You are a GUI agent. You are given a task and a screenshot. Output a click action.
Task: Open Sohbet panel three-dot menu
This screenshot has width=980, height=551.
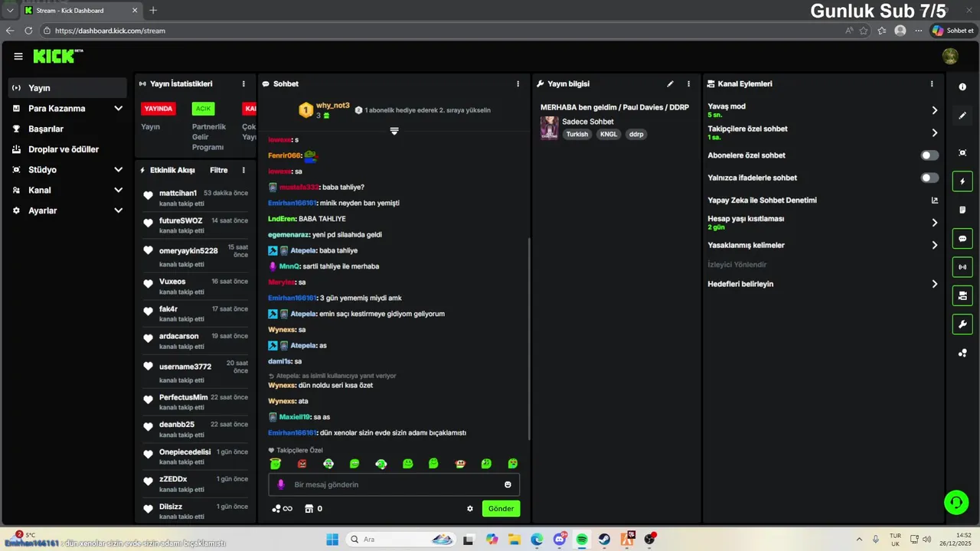tap(518, 84)
